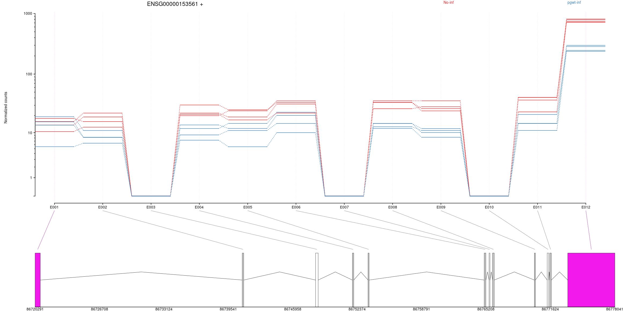This screenshot has height=322, width=644.
Task: Click the E003 exon label
Action: [x=151, y=207]
